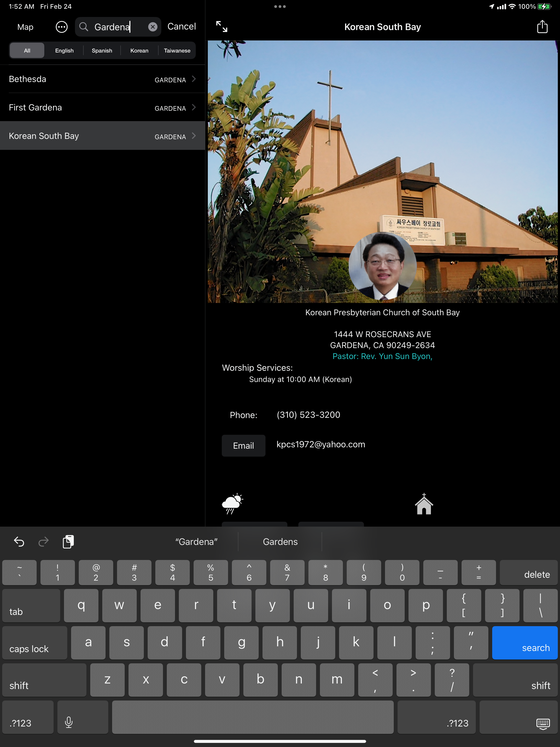
Task: Tap the Gardena search field
Action: pos(118,27)
